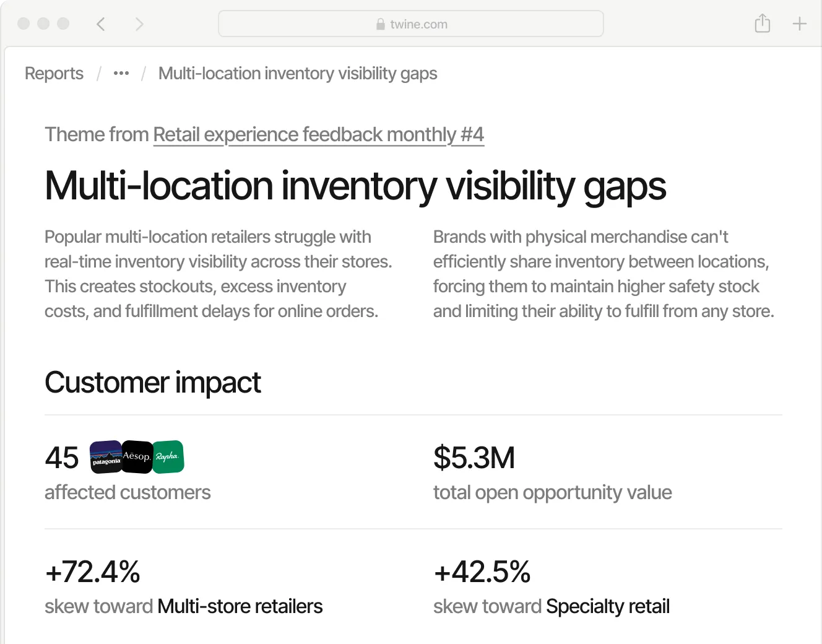Screen dimensions: 822x644
Task: Click the twine.com address bar
Action: (411, 24)
